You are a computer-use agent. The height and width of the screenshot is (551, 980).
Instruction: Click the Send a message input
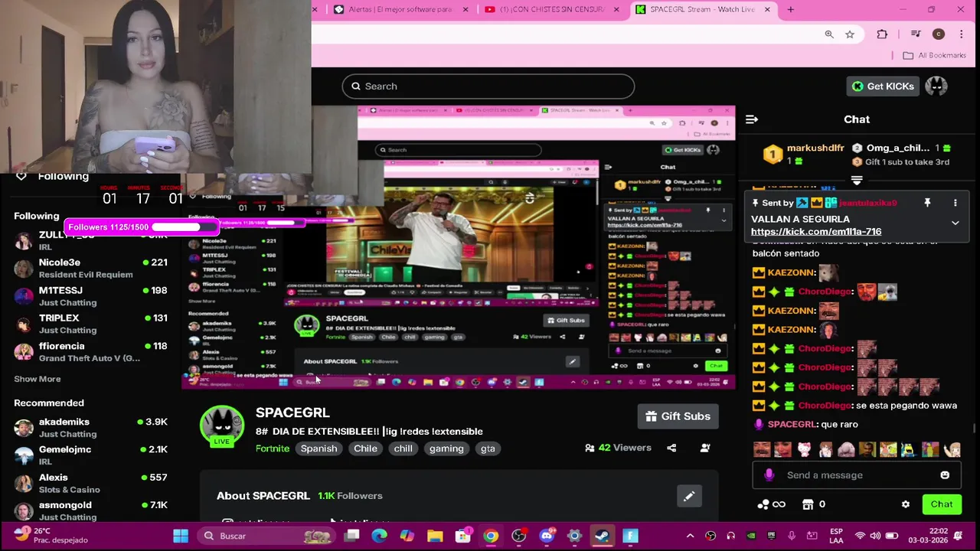tap(856, 475)
